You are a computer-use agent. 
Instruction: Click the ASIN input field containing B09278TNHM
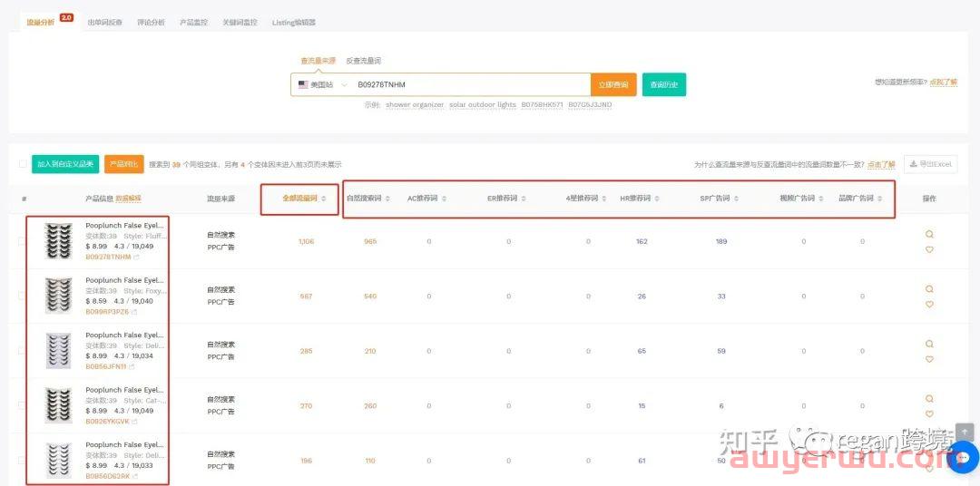(x=470, y=85)
